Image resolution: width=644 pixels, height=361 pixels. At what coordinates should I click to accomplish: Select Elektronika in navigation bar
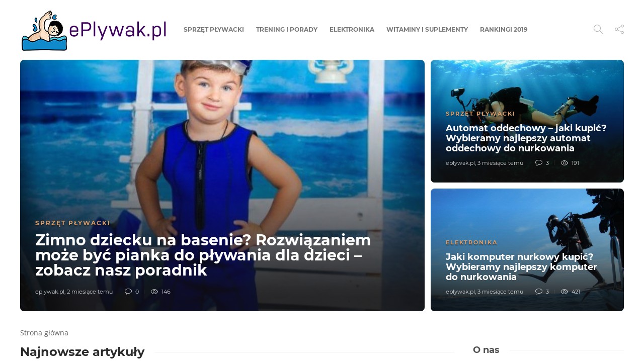(x=352, y=30)
